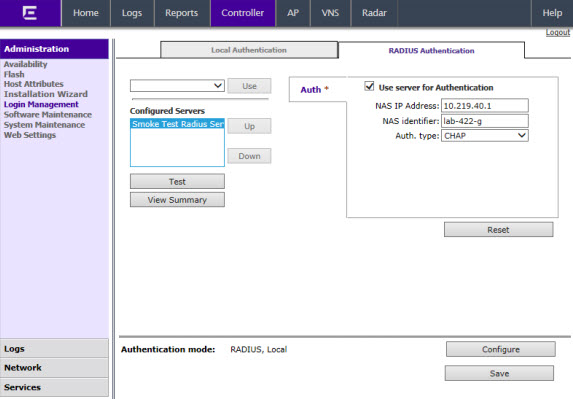The width and height of the screenshot is (573, 399).
Task: Open the server selection dropdown
Action: [177, 86]
